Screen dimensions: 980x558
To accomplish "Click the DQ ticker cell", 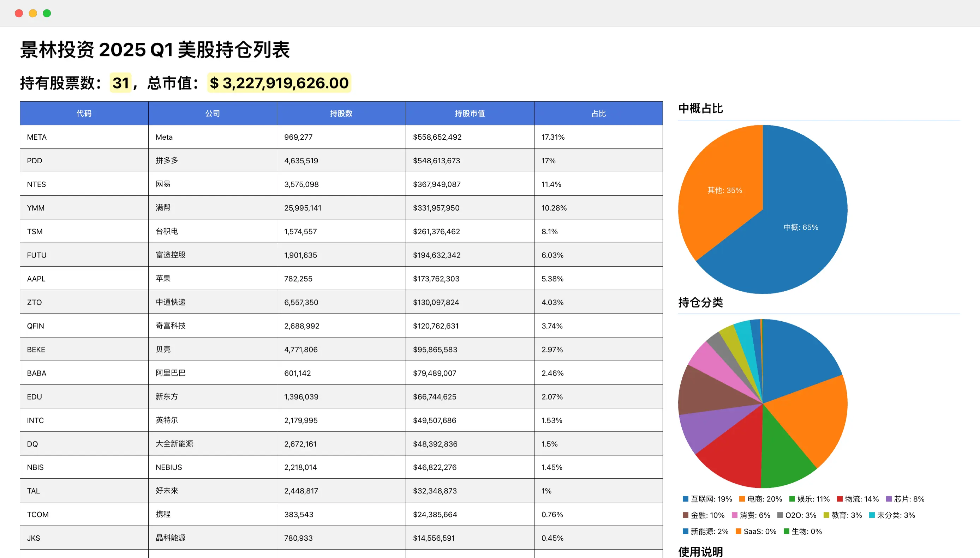I will 84,444.
